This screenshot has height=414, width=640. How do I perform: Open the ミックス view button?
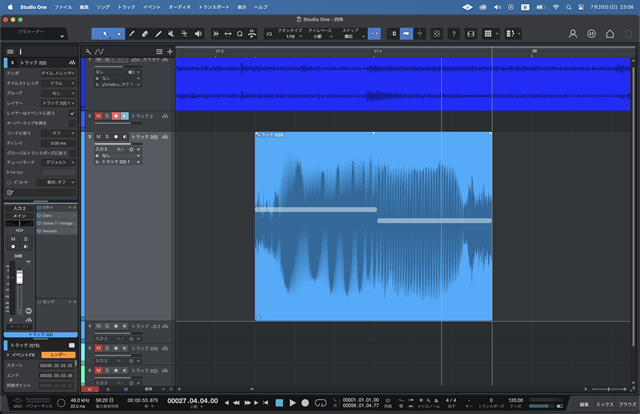tap(605, 404)
